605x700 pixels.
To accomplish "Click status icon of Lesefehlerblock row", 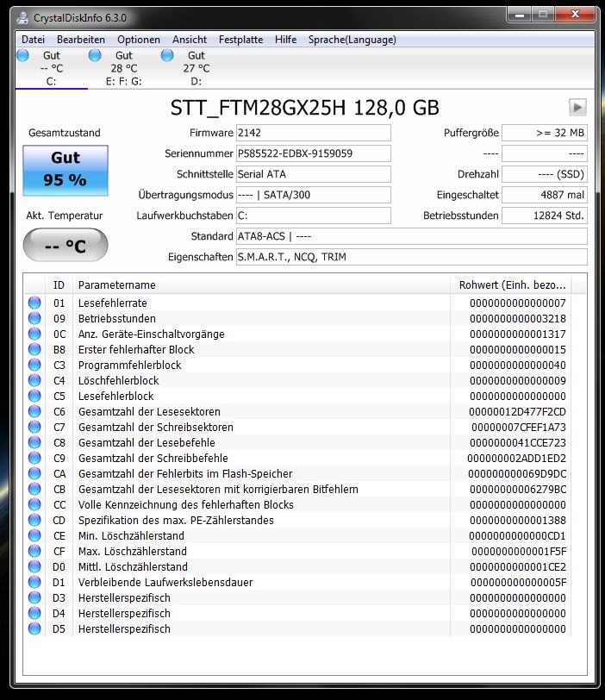I will (34, 396).
